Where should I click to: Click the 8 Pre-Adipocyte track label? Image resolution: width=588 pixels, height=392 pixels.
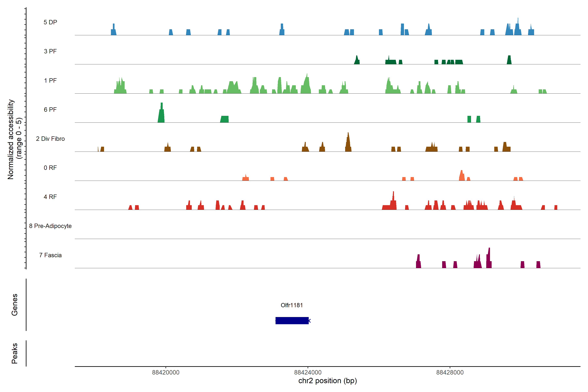[50, 226]
